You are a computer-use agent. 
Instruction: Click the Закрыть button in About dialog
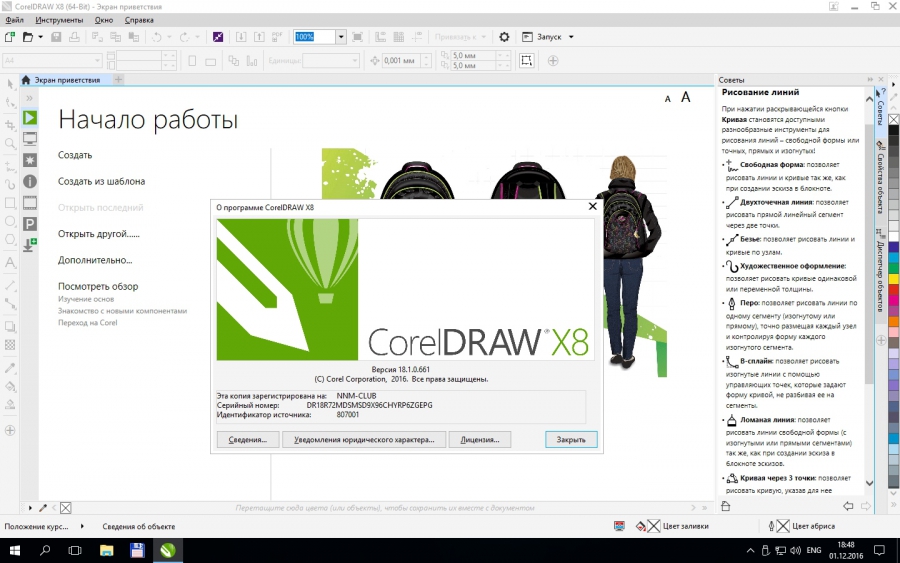571,439
